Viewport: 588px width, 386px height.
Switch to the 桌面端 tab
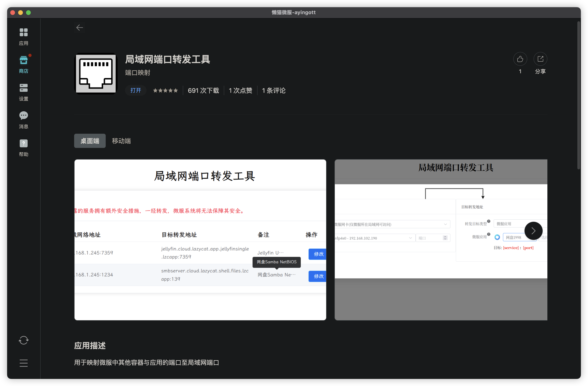coord(90,141)
